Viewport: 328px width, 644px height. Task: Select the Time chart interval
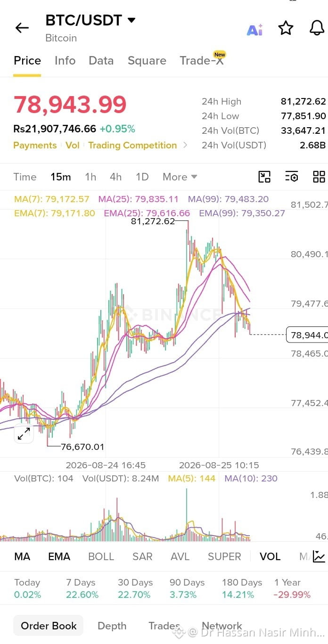(x=25, y=177)
